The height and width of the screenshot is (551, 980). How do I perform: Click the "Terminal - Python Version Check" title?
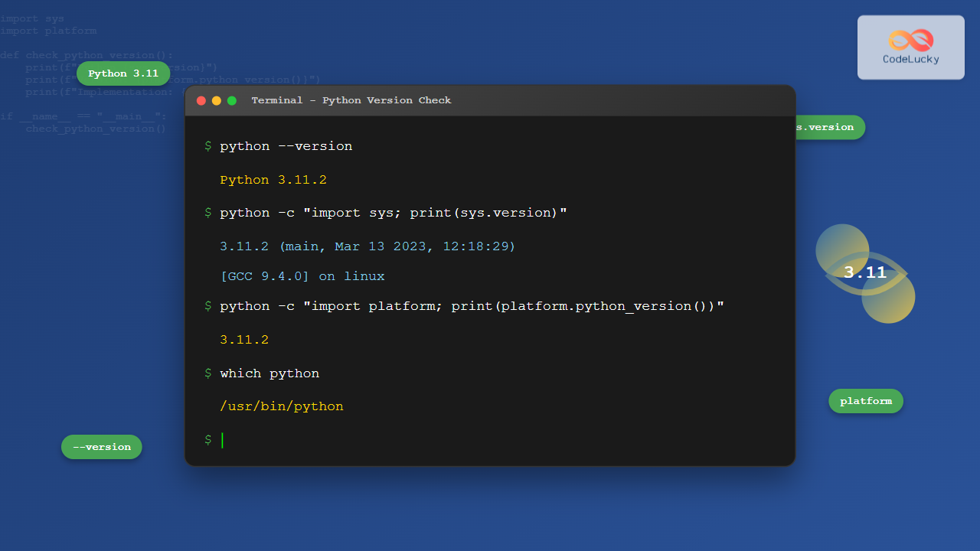click(351, 100)
